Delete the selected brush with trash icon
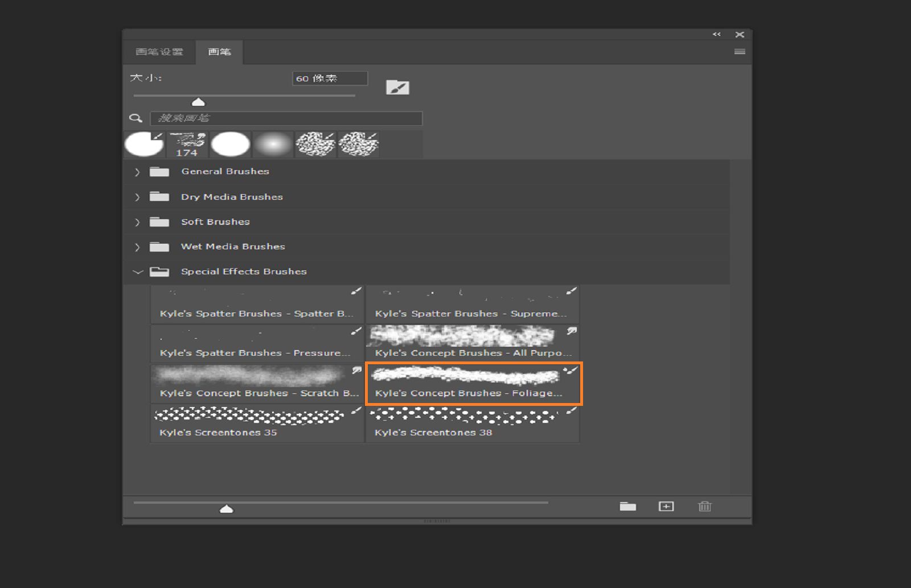The image size is (911, 588). click(705, 506)
